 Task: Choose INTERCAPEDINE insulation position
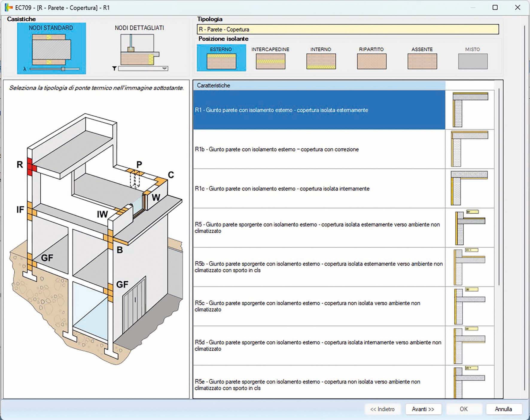[x=270, y=58]
